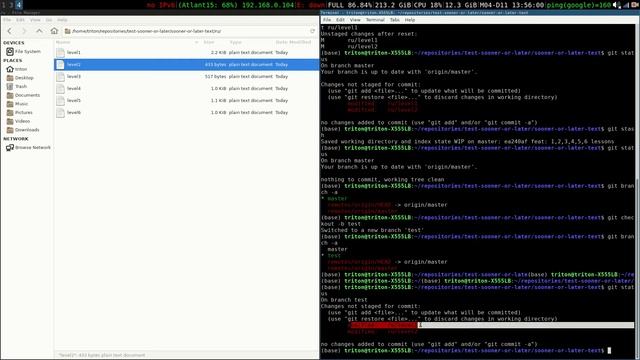Open triton home in Places
Screen dimensions: 640x360
coord(17,69)
